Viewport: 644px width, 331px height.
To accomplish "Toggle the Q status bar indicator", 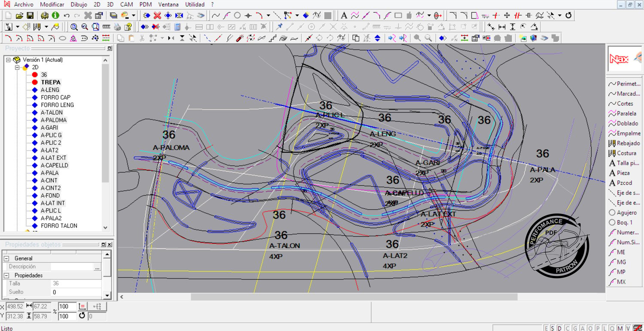I will (x=612, y=328).
